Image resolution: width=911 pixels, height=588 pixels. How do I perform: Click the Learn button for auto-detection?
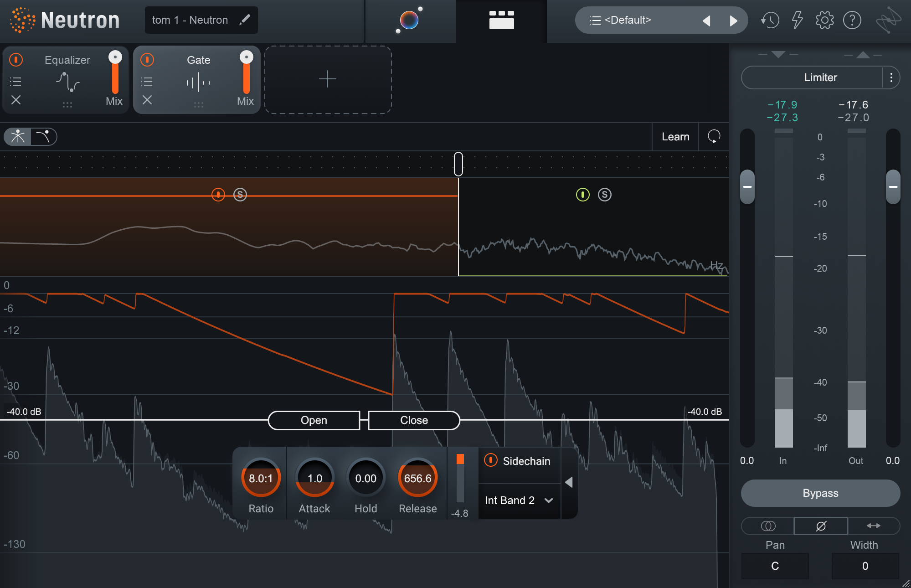(674, 137)
